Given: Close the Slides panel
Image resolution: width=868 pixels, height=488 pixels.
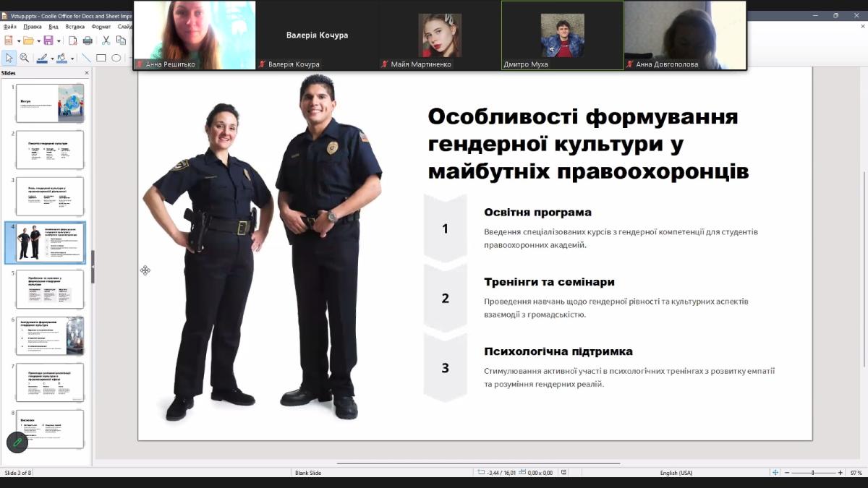Looking at the screenshot, I should pyautogui.click(x=87, y=73).
